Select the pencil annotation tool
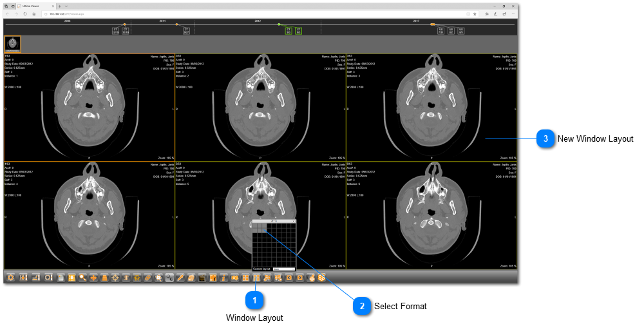This screenshot has width=644, height=333. point(180,278)
